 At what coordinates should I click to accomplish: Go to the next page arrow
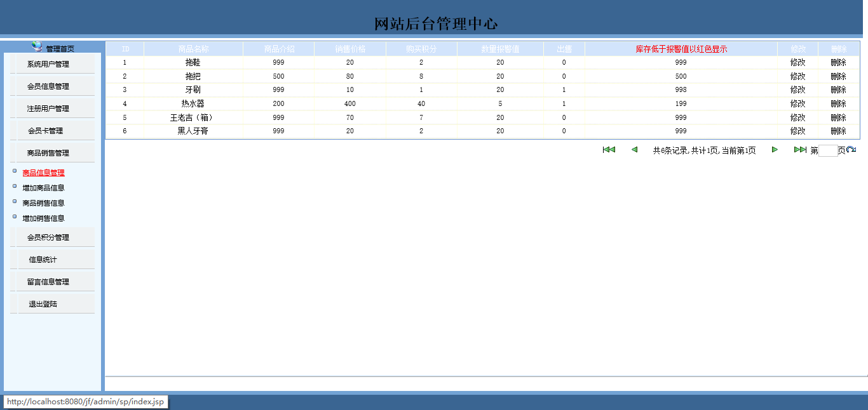(775, 150)
